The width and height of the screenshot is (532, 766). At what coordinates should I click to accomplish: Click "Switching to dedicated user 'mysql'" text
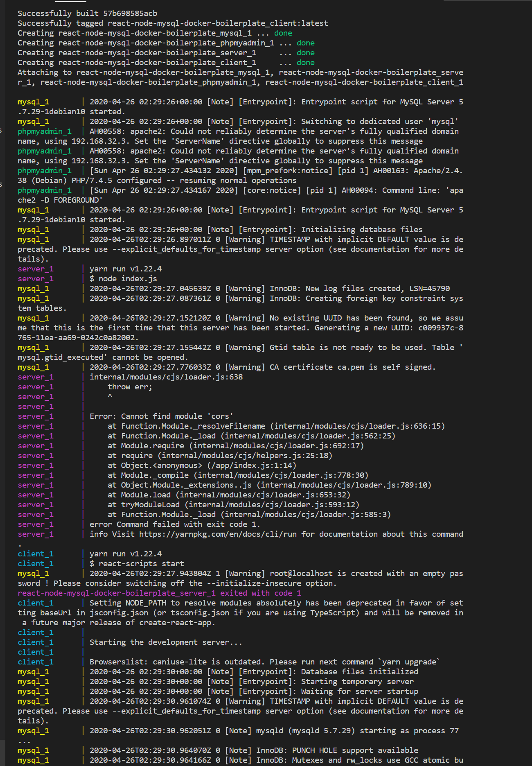pyautogui.click(x=380, y=122)
